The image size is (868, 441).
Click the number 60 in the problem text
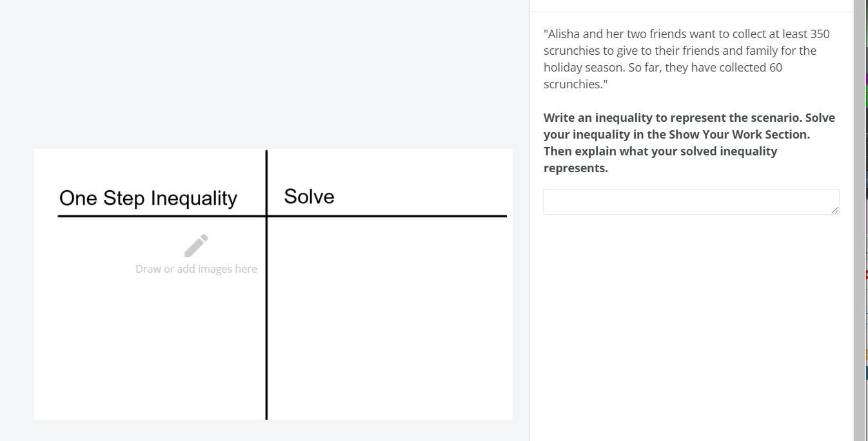(x=775, y=68)
